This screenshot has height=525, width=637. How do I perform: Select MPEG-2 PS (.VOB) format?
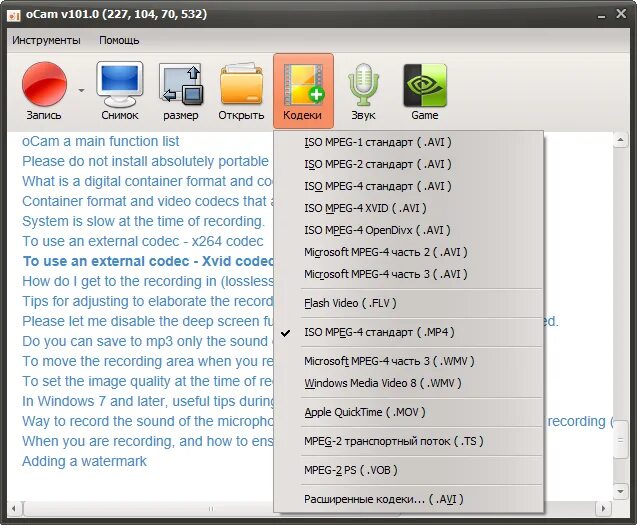(409, 470)
